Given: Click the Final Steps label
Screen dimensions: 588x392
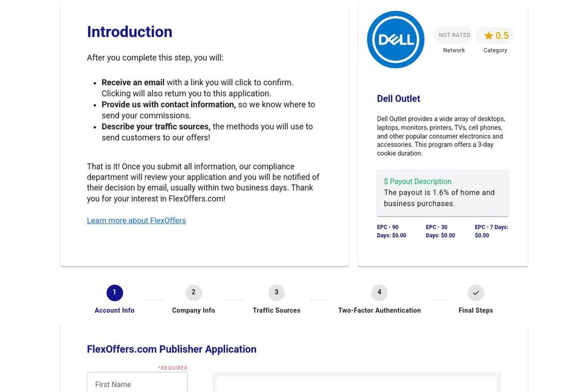Looking at the screenshot, I should 476,310.
